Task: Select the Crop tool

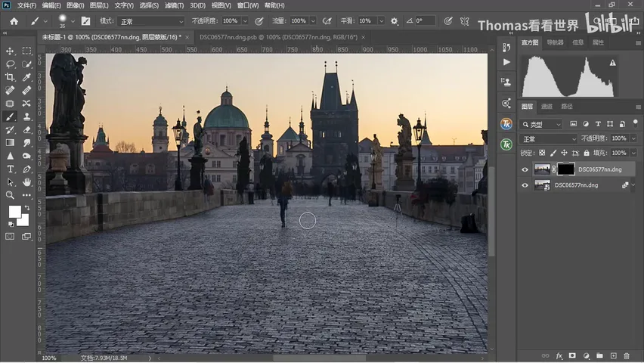Action: tap(10, 77)
